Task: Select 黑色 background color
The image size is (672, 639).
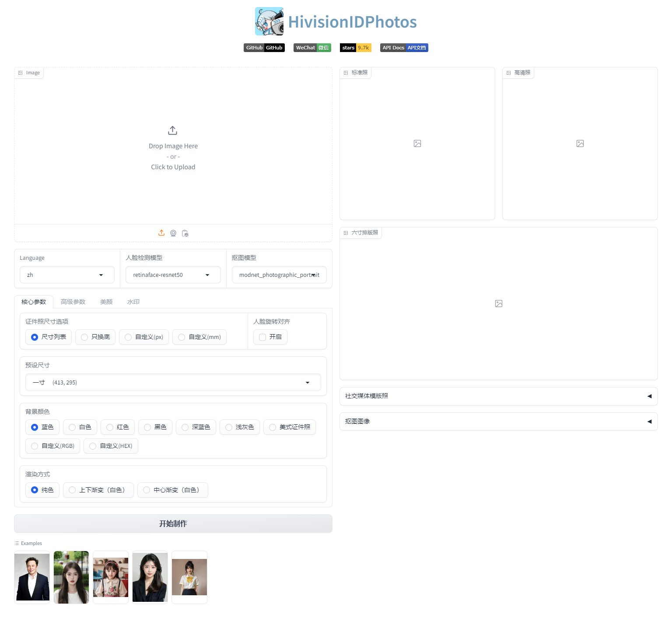Action: pos(155,427)
